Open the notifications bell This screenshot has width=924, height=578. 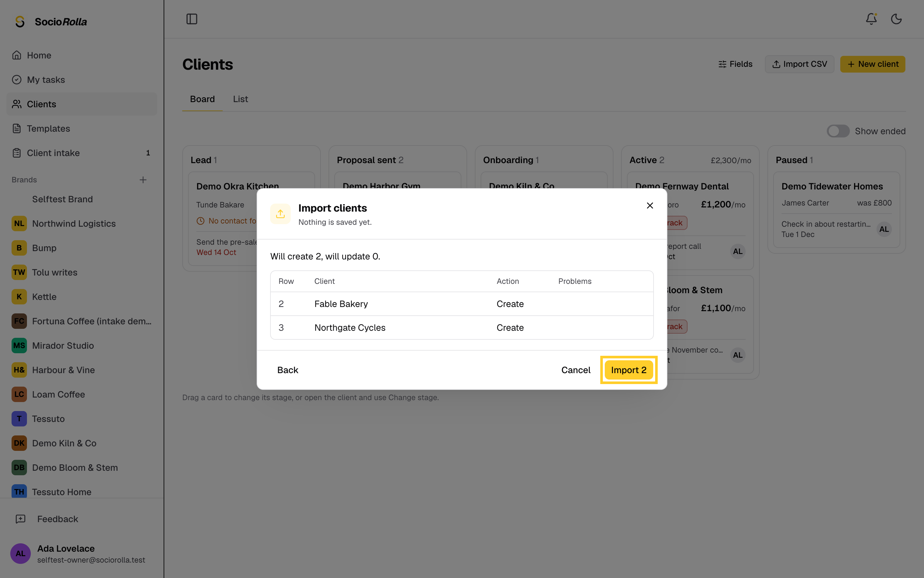[871, 19]
